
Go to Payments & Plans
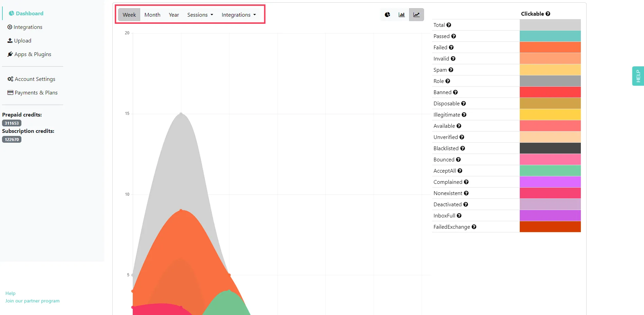click(x=33, y=92)
